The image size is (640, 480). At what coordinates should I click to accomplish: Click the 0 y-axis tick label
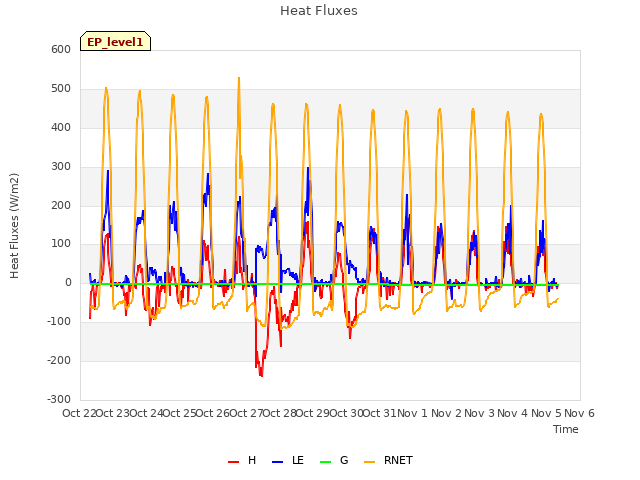point(68,282)
